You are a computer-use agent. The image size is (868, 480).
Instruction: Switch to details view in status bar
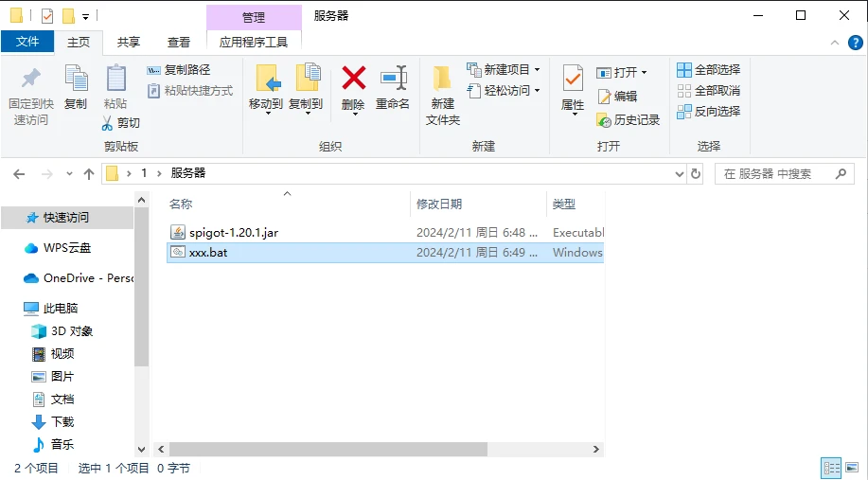point(832,468)
